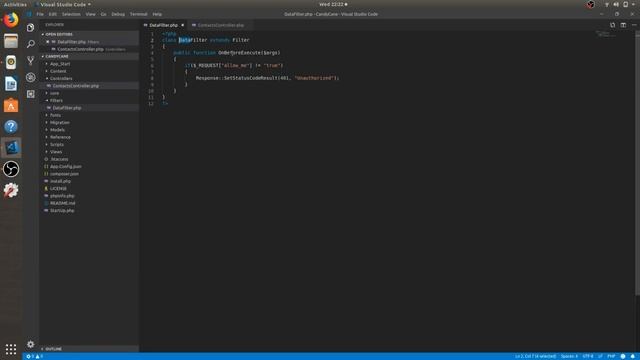The height and width of the screenshot is (360, 640).
Task: Open the Debug view in activity bar
Action: click(30, 77)
